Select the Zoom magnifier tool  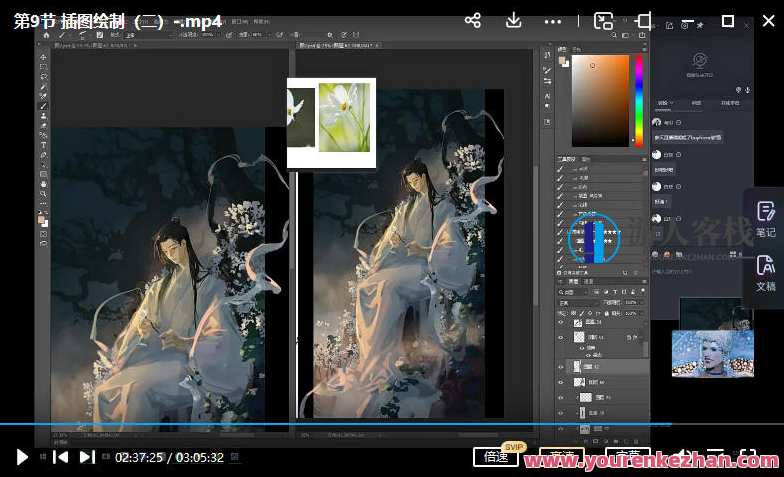coord(44,194)
